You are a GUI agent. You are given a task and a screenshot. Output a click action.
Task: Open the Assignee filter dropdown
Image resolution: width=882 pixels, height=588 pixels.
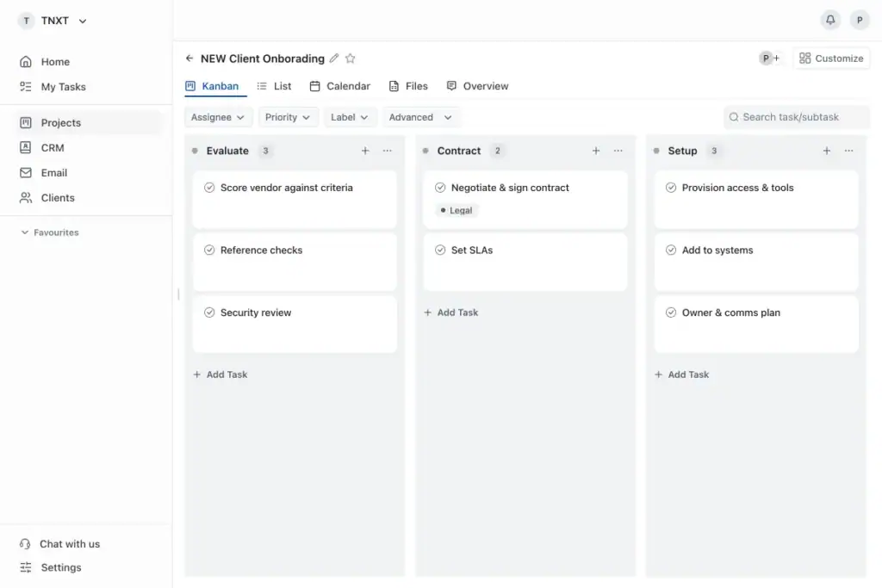point(218,117)
